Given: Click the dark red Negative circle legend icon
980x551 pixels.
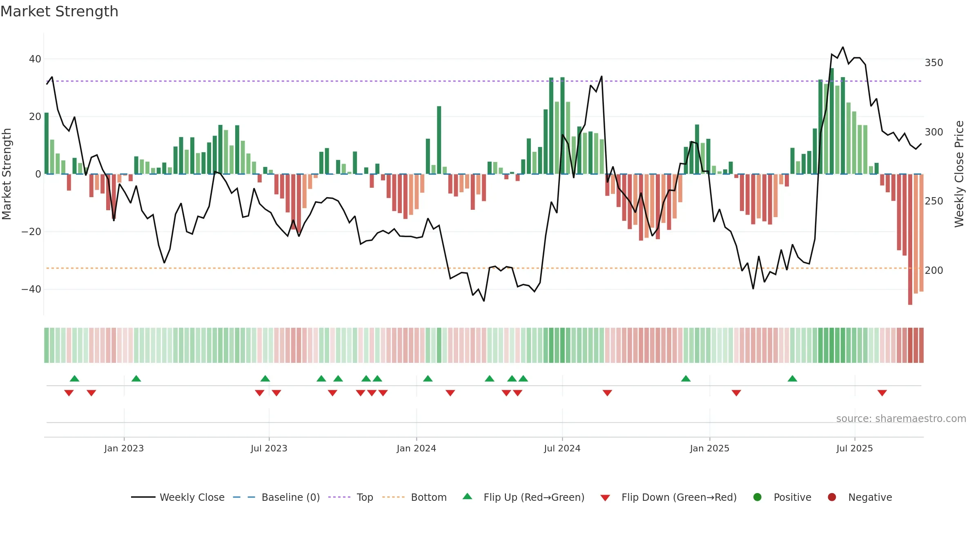Looking at the screenshot, I should [832, 497].
